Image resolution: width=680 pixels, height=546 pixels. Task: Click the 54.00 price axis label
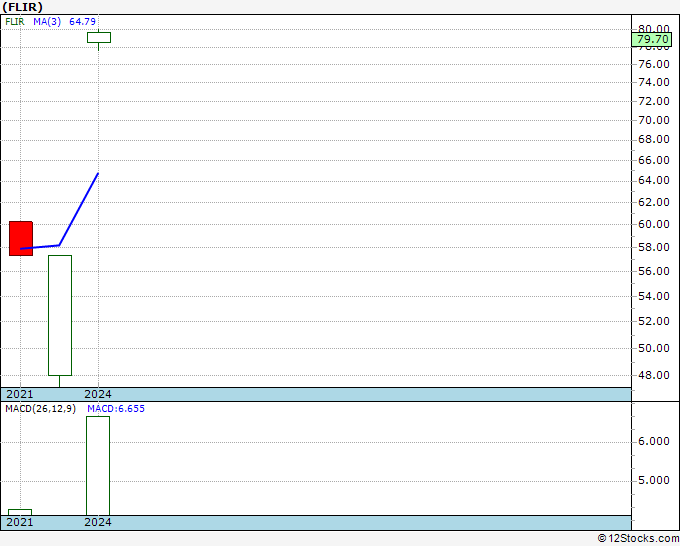pyautogui.click(x=654, y=296)
